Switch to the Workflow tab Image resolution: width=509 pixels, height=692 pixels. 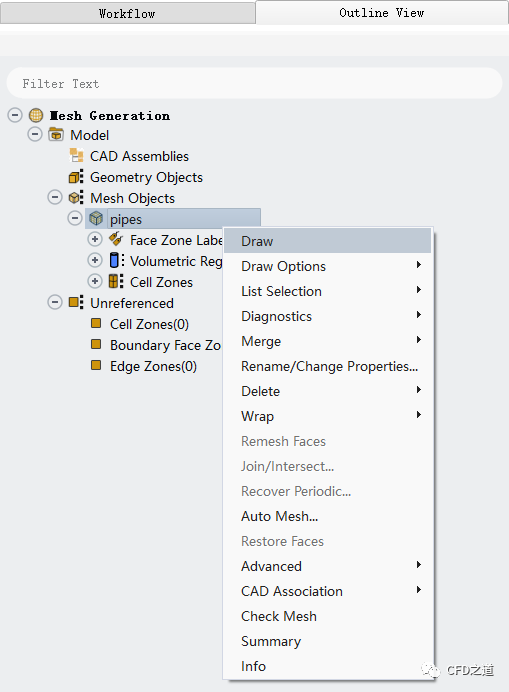(127, 13)
